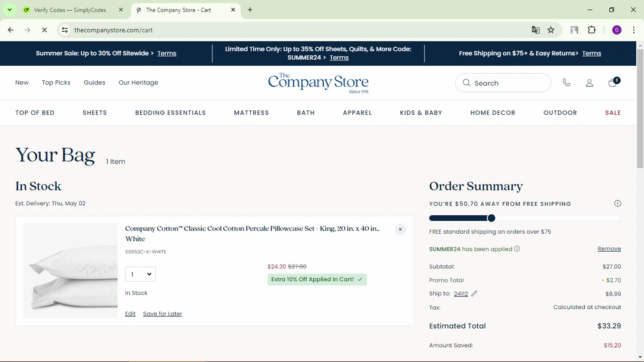Open BATH menu
Image resolution: width=644 pixels, height=362 pixels.
306,113
